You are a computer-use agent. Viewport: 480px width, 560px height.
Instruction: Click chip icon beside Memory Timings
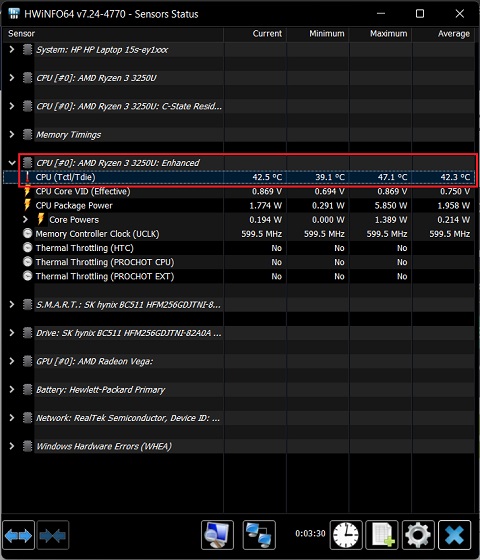click(x=27, y=135)
